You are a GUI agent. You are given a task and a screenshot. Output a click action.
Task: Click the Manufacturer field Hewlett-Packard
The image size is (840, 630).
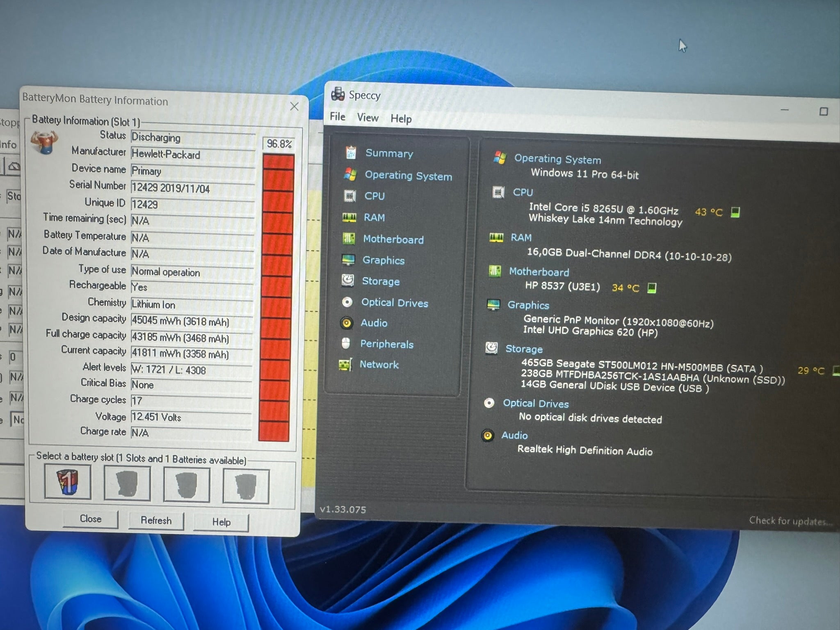click(193, 154)
